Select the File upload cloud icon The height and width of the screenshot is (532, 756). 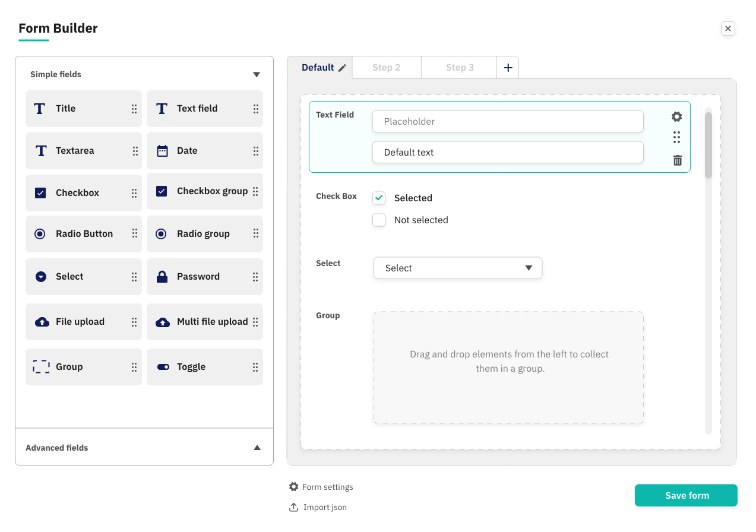pos(40,321)
